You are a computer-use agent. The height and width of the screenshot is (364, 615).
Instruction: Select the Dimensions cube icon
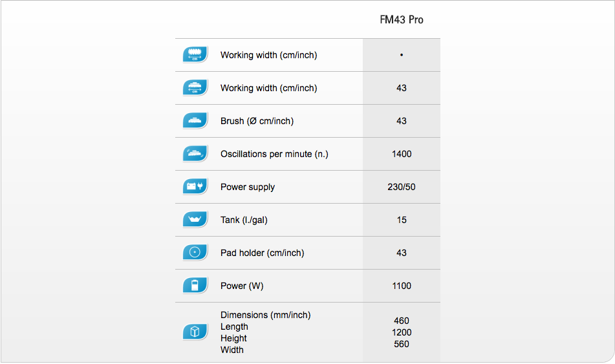(195, 332)
